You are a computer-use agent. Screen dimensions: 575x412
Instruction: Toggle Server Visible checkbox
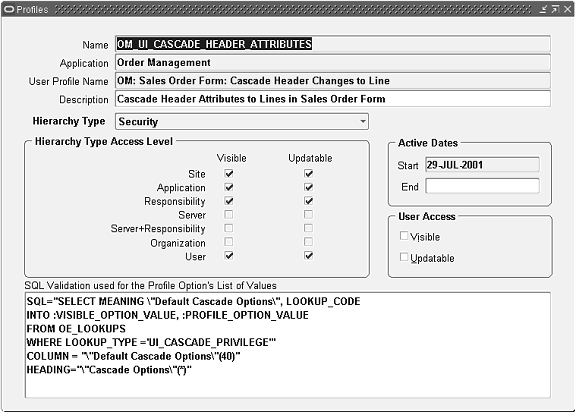pos(229,214)
